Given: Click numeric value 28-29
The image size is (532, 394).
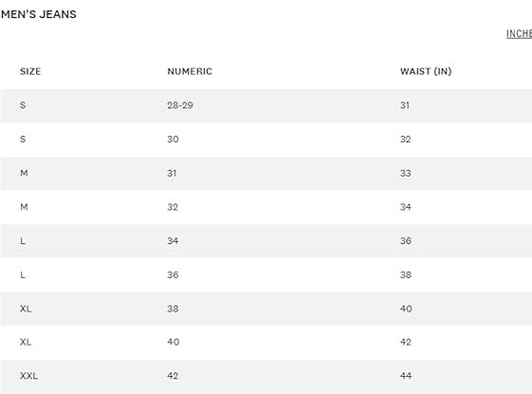Looking at the screenshot, I should coord(180,105).
